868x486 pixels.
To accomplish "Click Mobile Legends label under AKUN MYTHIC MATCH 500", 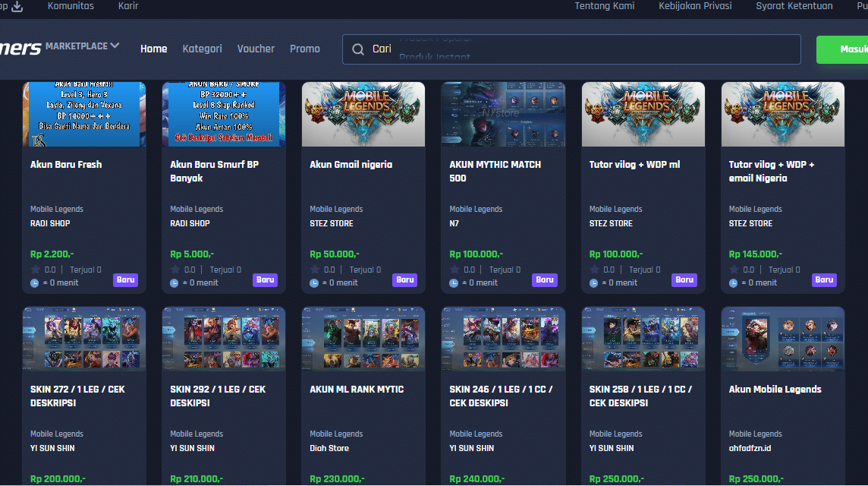I will pyautogui.click(x=476, y=209).
